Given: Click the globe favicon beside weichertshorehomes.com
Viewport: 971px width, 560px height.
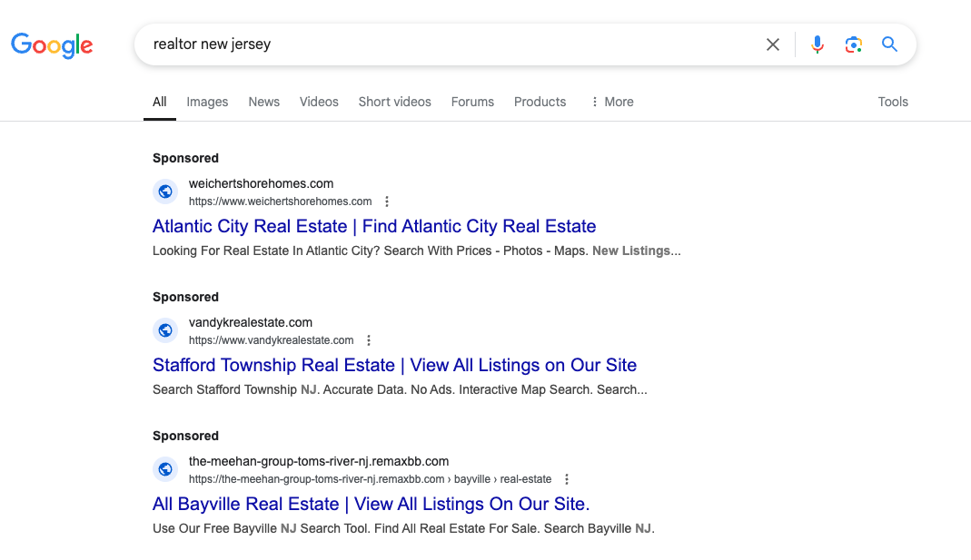Looking at the screenshot, I should pyautogui.click(x=165, y=192).
